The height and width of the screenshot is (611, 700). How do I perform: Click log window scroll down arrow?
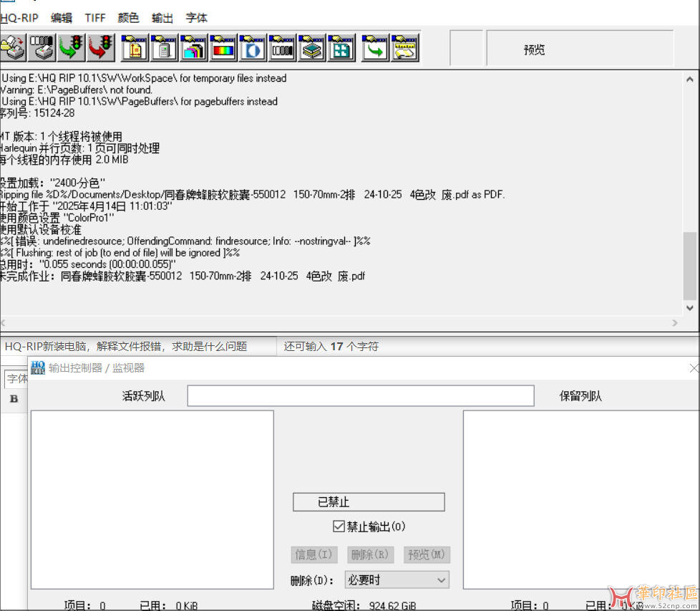[x=690, y=308]
